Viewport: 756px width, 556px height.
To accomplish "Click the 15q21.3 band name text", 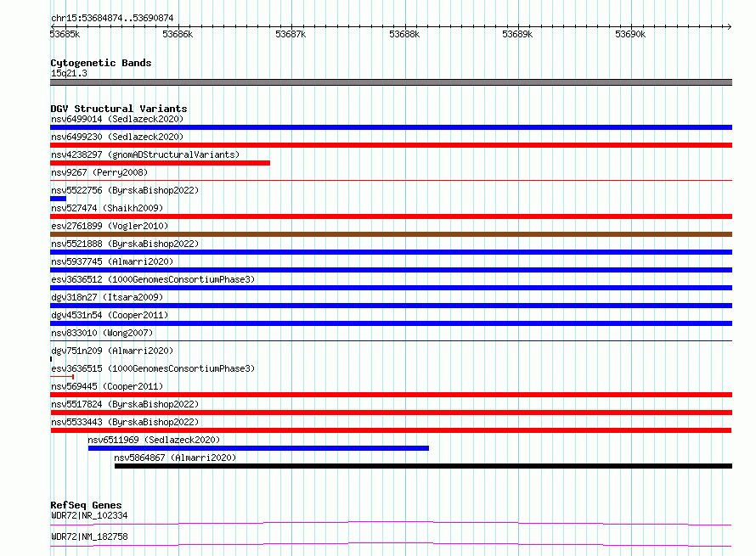I will pyautogui.click(x=69, y=73).
